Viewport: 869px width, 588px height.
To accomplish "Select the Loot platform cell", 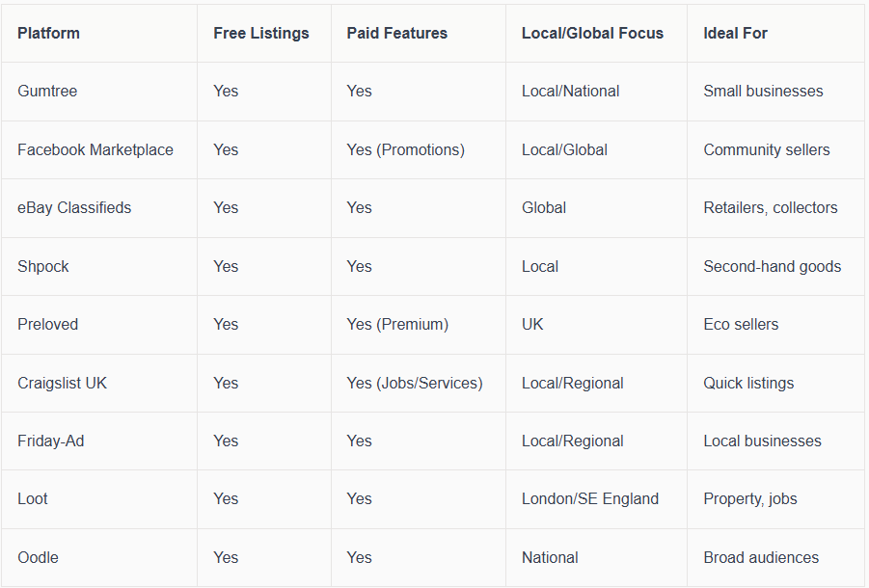I will [x=33, y=498].
